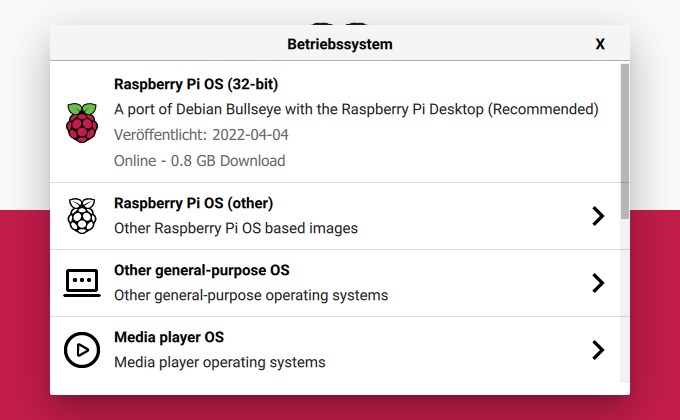680x420 pixels.
Task: Open Media player OS entry title
Action: coord(169,337)
